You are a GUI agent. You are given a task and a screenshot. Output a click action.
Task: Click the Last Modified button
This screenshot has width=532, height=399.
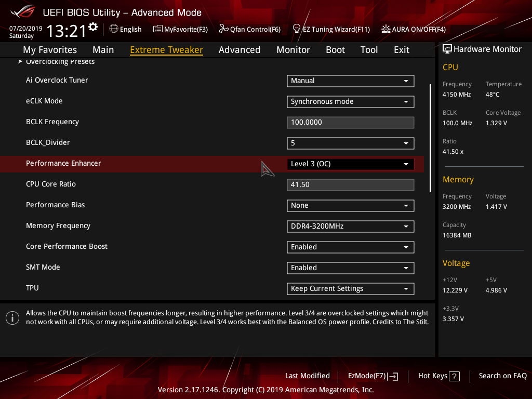(307, 376)
